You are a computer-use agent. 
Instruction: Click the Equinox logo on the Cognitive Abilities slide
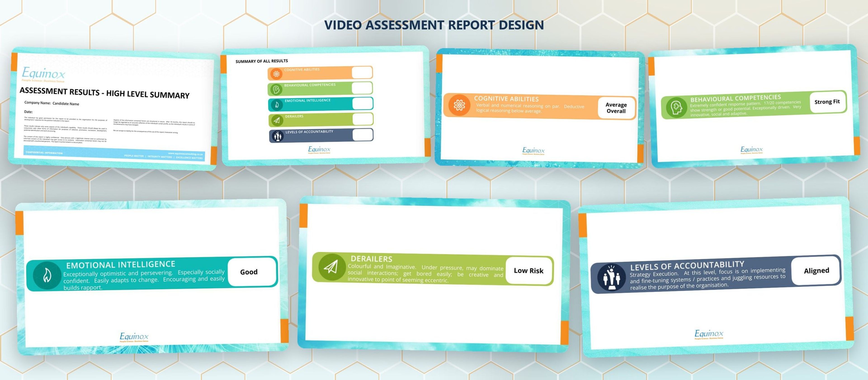point(533,151)
